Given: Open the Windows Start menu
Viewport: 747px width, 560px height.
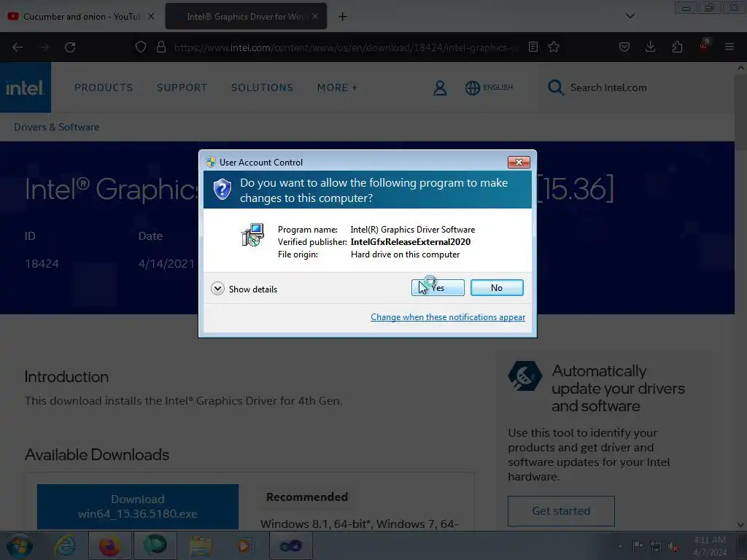Looking at the screenshot, I should tap(20, 545).
